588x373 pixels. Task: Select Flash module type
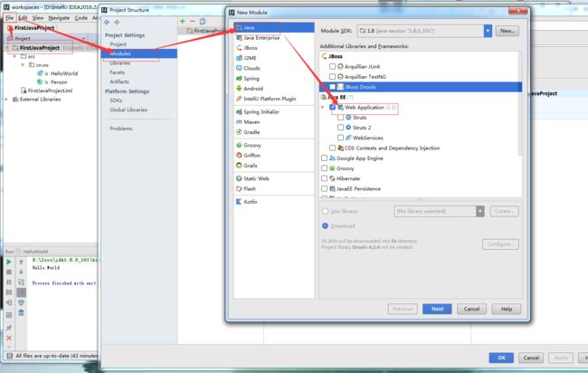pos(274,188)
